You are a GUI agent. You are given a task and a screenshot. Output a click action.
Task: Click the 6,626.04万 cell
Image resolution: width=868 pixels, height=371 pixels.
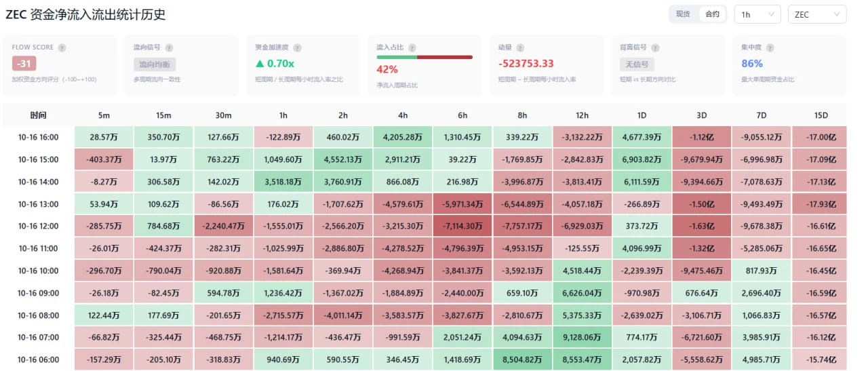tap(583, 293)
